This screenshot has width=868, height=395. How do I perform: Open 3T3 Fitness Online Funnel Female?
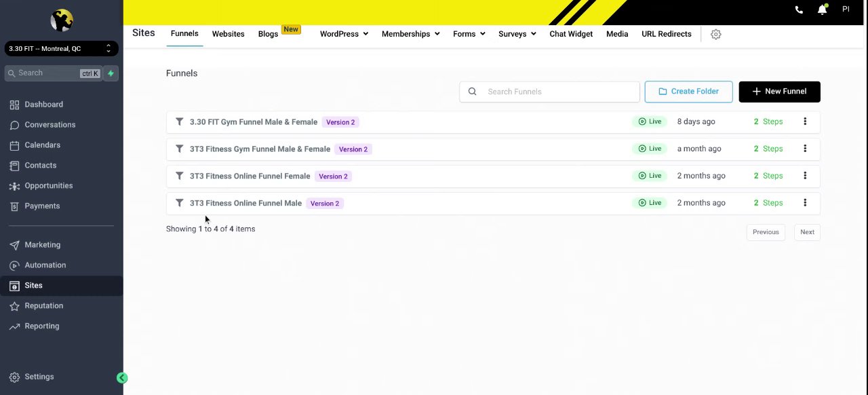point(250,176)
